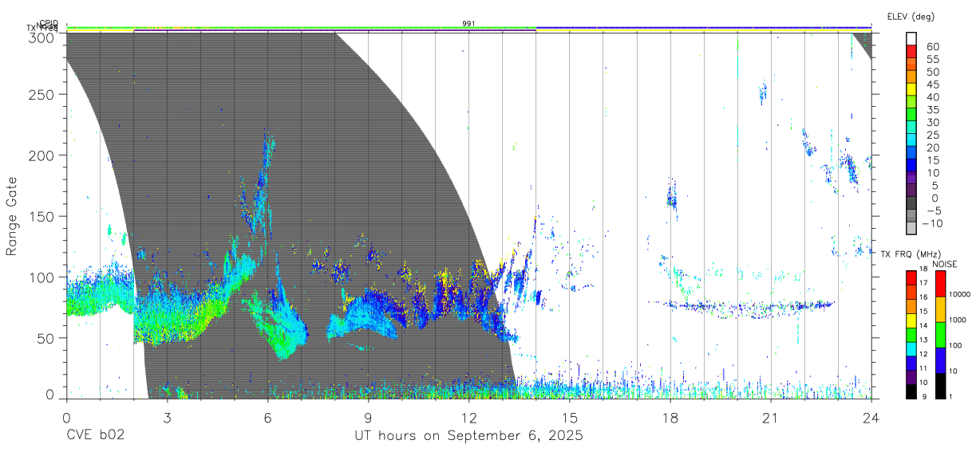Click the black bottom segment of TX FRQ color bar
The image size is (980, 452).
[911, 391]
